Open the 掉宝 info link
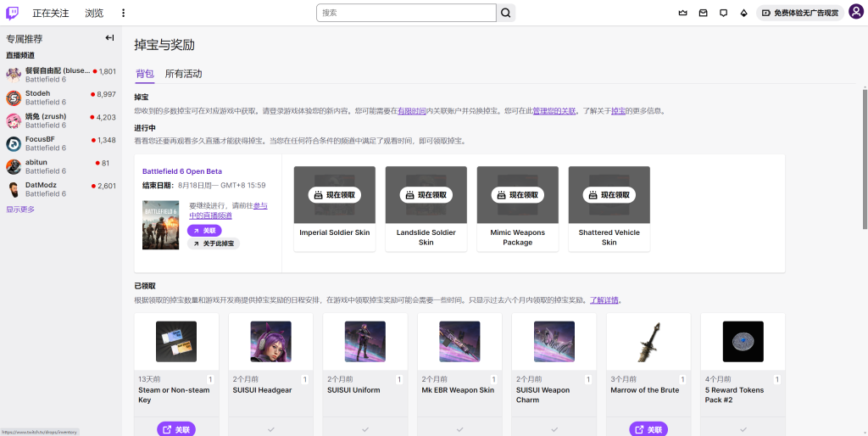Viewport: 868px width, 436px height. tap(618, 111)
